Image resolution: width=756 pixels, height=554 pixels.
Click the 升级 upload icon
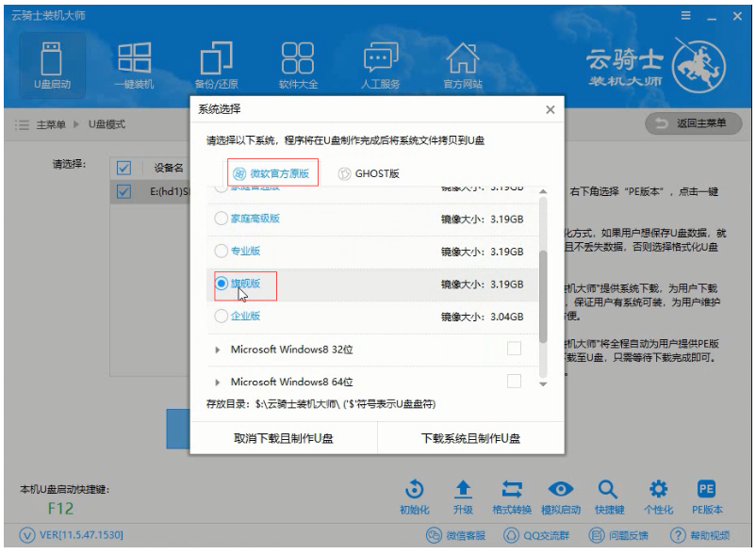(x=462, y=490)
